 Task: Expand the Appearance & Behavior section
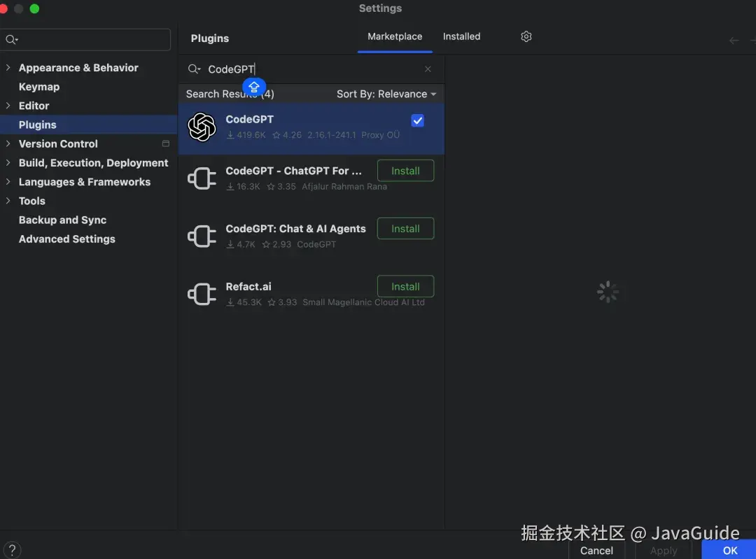click(x=8, y=68)
